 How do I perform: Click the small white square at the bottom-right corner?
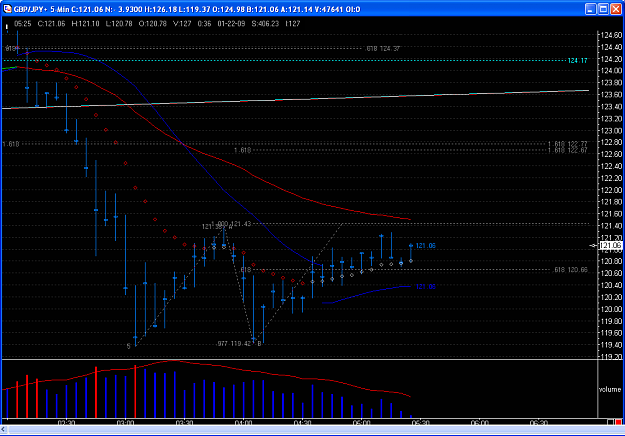(x=610, y=422)
